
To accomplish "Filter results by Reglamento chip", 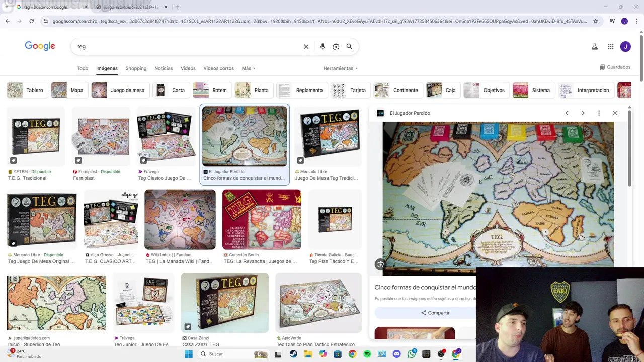I will [302, 90].
